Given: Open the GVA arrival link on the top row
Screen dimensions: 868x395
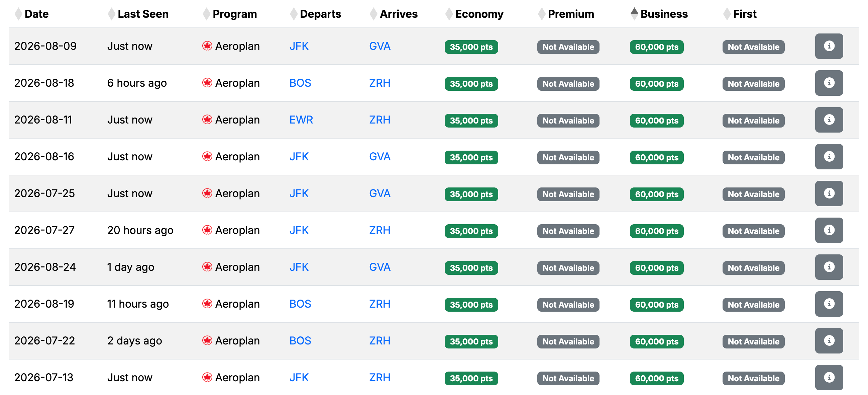Looking at the screenshot, I should click(x=380, y=46).
